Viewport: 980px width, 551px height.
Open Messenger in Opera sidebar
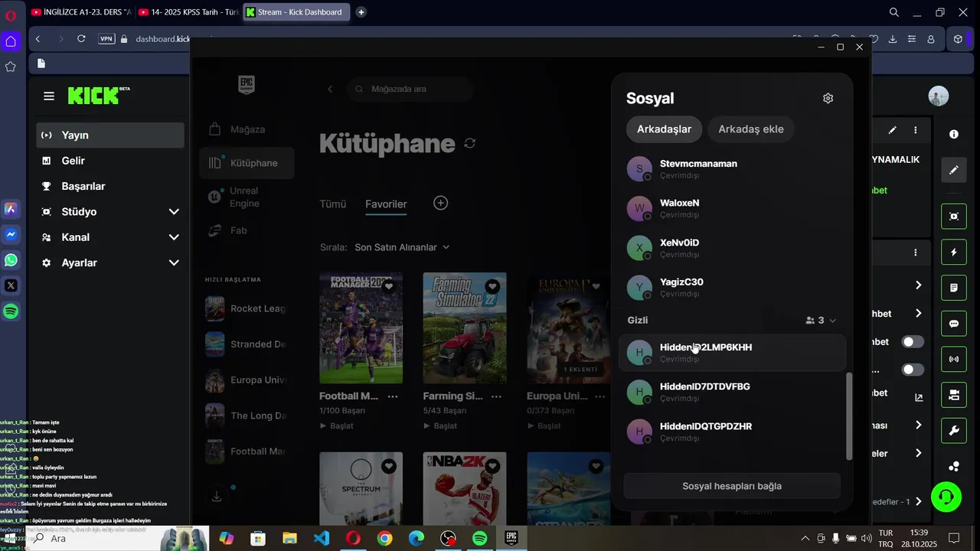11,234
